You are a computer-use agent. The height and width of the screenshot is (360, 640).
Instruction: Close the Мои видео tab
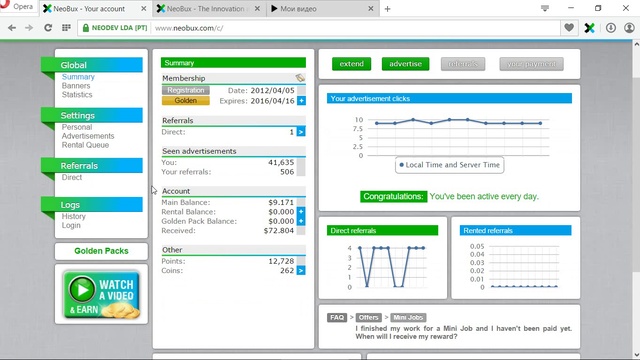click(371, 9)
